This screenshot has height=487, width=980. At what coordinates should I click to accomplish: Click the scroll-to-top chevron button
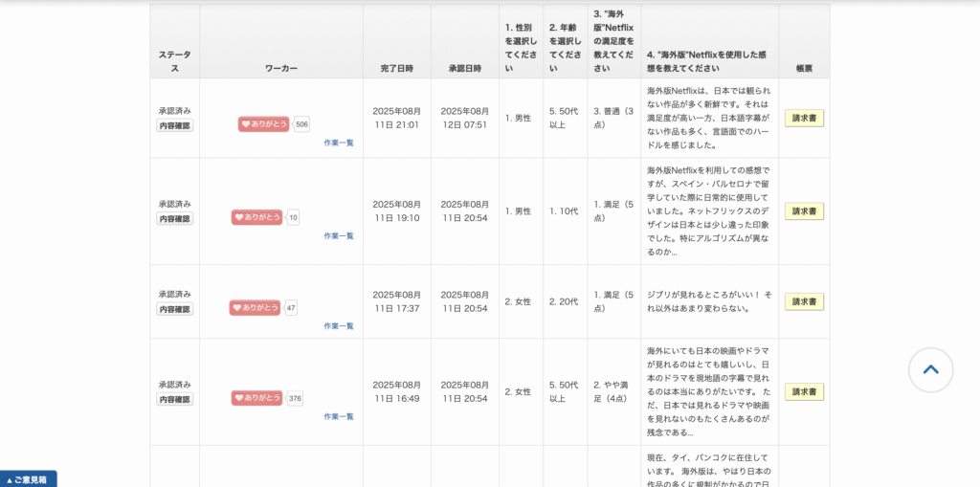(930, 369)
